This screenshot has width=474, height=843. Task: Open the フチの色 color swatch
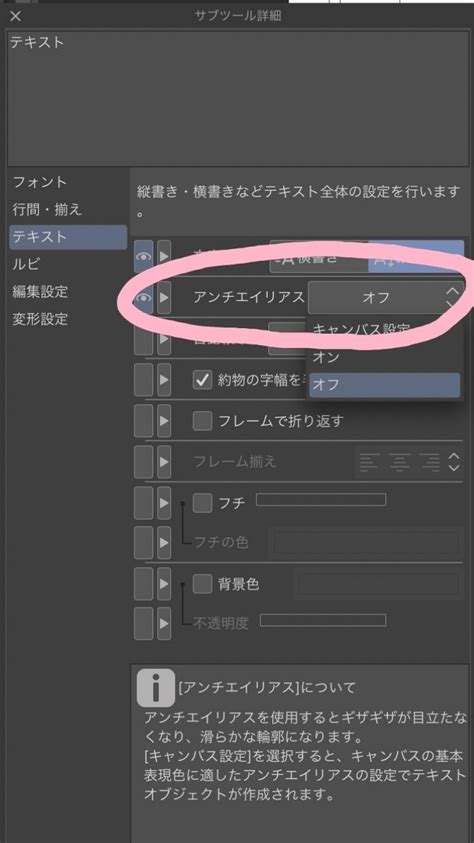pos(366,542)
